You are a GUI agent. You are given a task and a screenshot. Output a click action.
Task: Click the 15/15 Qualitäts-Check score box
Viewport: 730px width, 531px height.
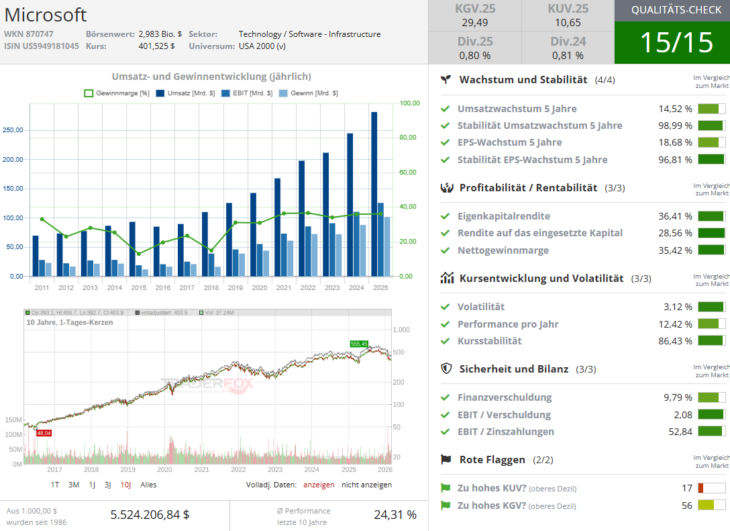(x=671, y=41)
